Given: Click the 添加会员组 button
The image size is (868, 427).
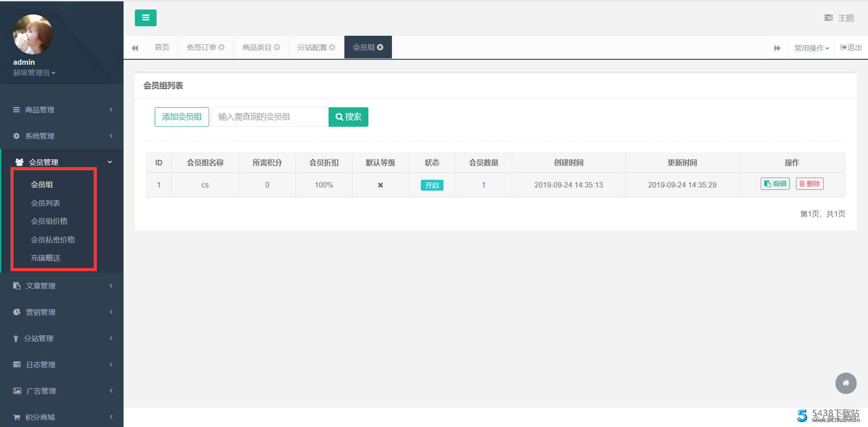Looking at the screenshot, I should 181,117.
